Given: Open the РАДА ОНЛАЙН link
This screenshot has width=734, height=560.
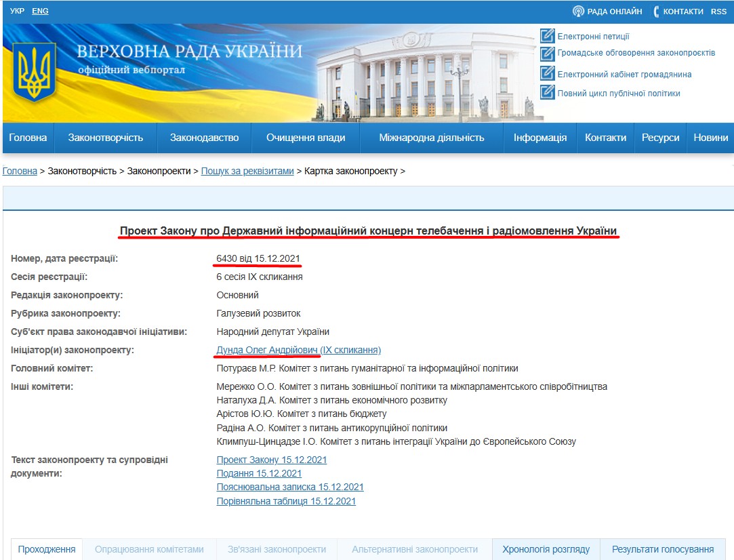Looking at the screenshot, I should (x=615, y=12).
